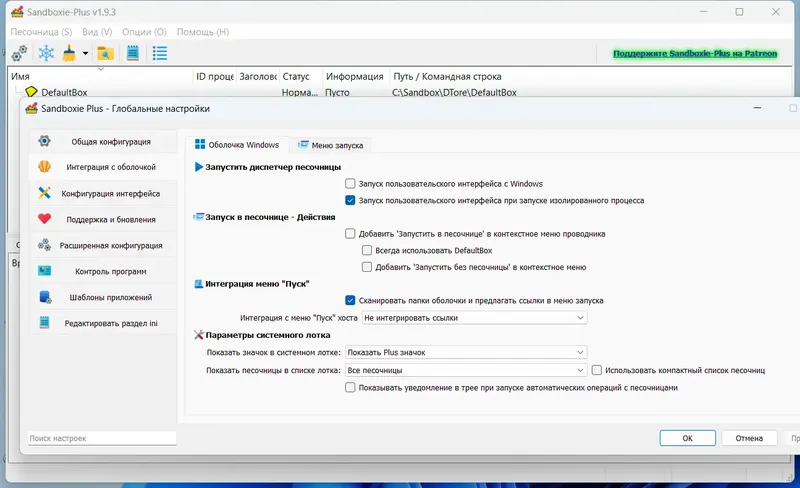Open the Помощь (H) menu
This screenshot has height=488, width=800.
click(203, 32)
